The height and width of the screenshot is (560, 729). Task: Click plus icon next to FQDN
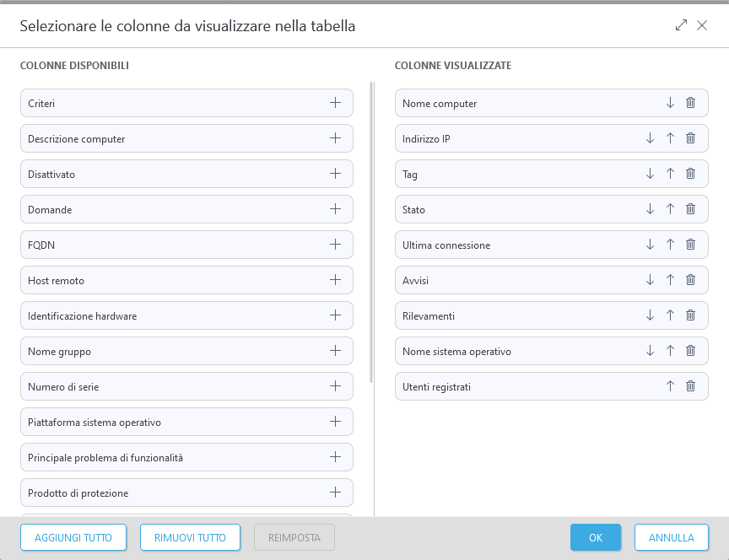335,245
